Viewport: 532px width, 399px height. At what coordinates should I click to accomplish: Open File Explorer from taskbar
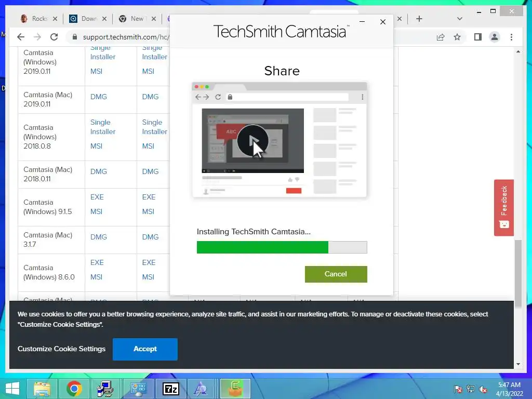pos(42,389)
